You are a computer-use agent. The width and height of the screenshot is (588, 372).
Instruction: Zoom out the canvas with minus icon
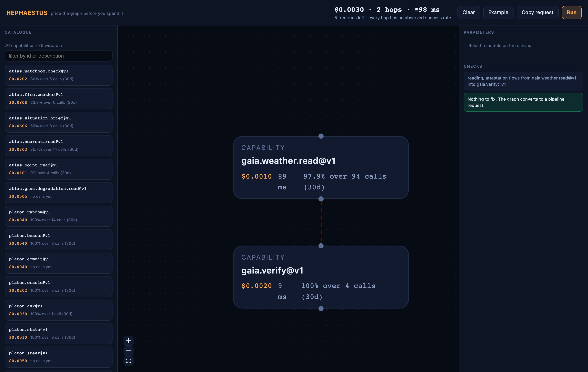pos(128,351)
